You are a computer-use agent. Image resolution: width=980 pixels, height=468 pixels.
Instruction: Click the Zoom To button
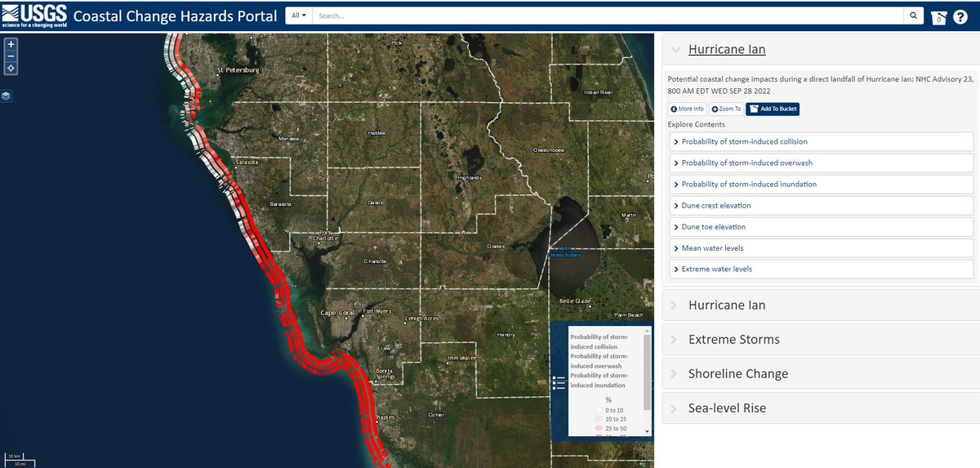click(726, 109)
